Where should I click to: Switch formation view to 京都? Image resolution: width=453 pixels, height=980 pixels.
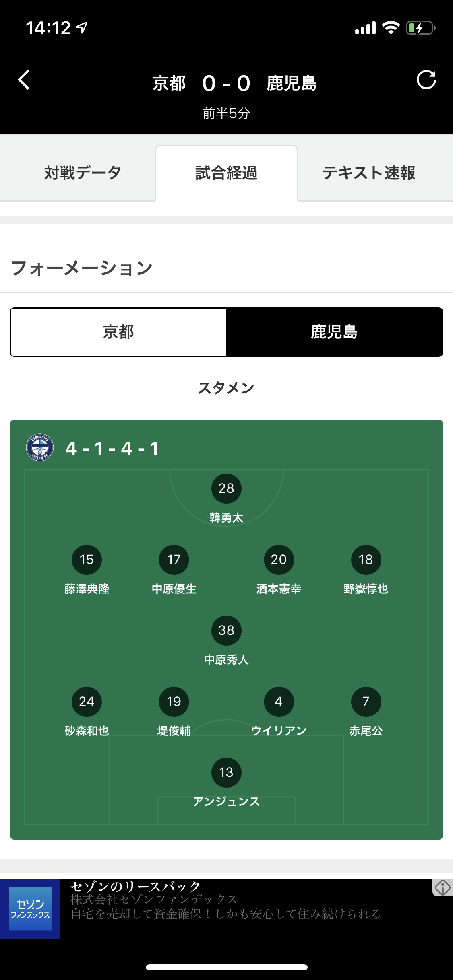[x=118, y=332]
